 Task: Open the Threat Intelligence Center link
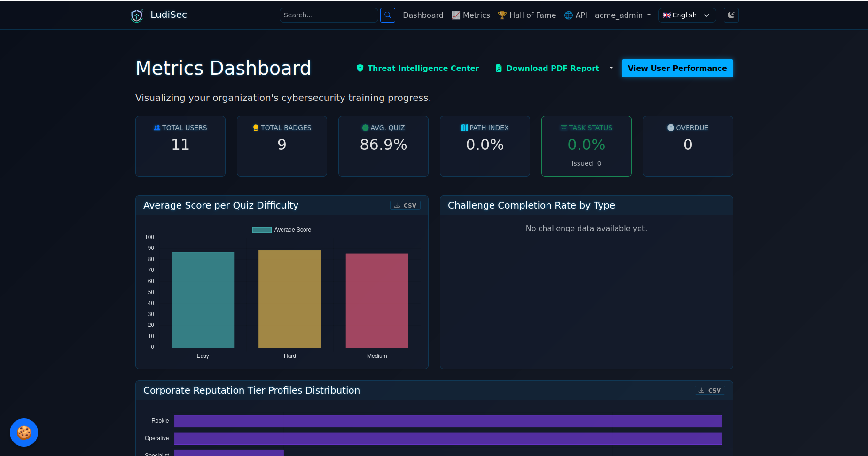coord(418,68)
